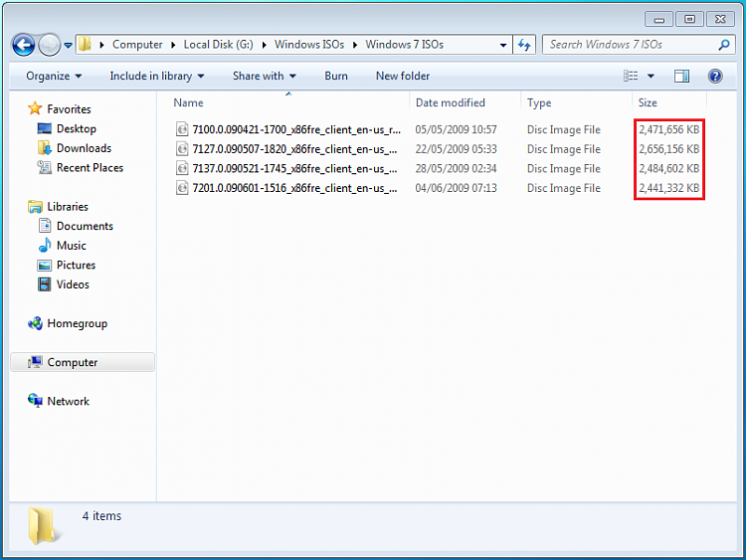This screenshot has width=746, height=560.
Task: Click the date 05/05/2009 10:57
Action: [456, 129]
